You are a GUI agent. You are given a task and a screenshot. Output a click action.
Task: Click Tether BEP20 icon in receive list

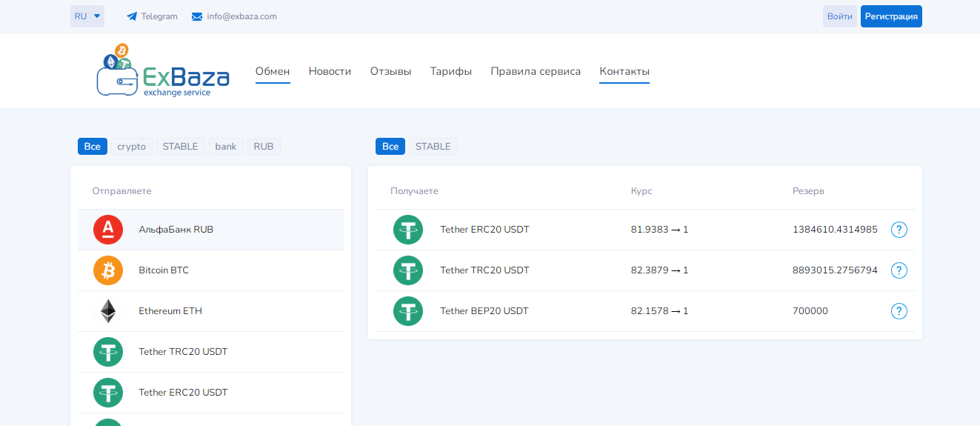[408, 311]
